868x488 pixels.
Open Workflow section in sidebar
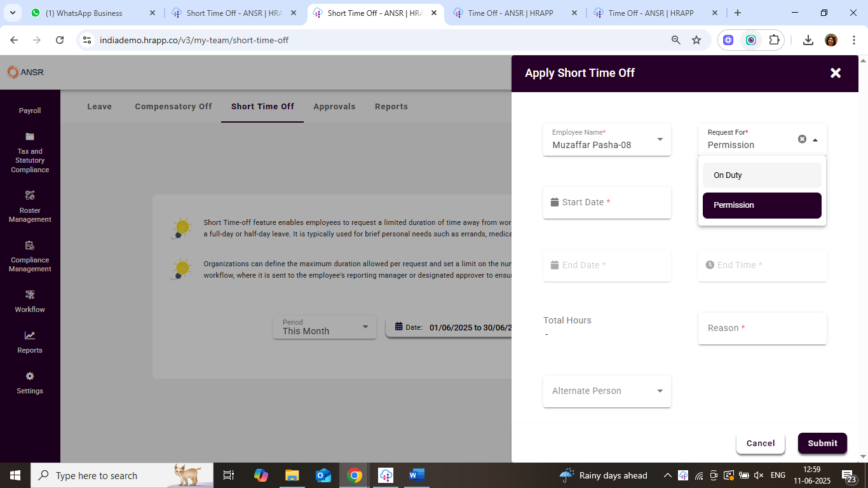30,295
